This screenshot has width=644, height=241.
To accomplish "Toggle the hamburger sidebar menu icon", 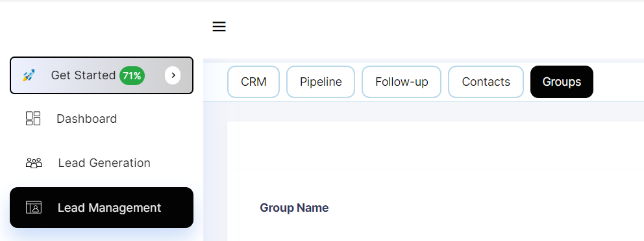I will [x=219, y=27].
